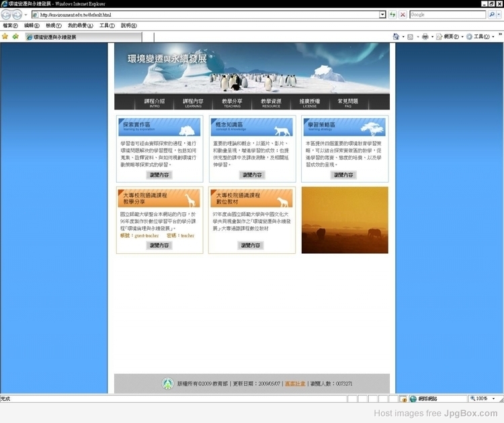Click the red Stop loading icon
This screenshot has height=423, width=504.
pos(403,14)
